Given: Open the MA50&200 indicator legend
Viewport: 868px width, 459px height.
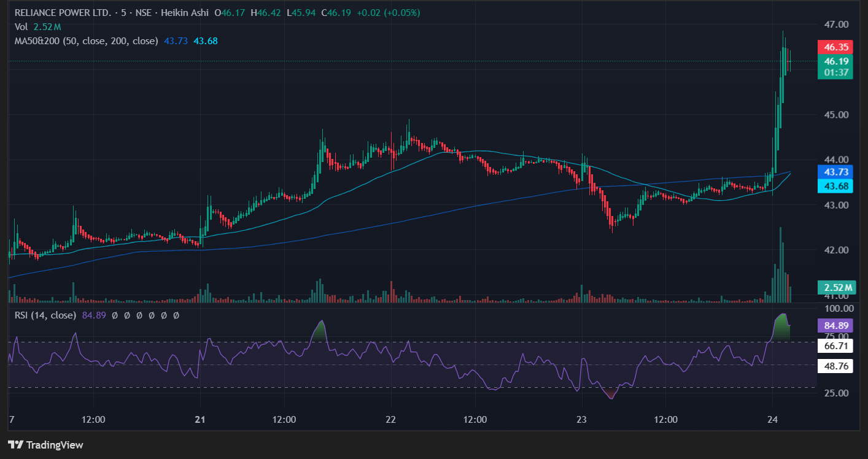Looking at the screenshot, I should tap(87, 40).
